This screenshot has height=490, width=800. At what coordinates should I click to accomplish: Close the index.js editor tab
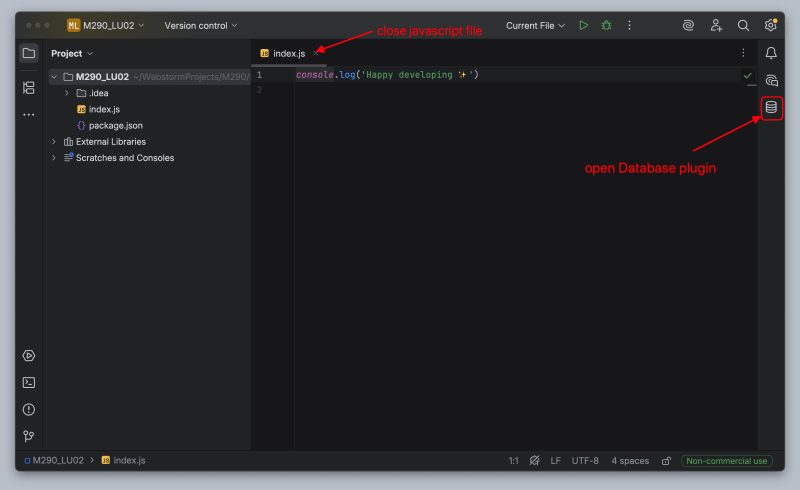click(x=316, y=53)
